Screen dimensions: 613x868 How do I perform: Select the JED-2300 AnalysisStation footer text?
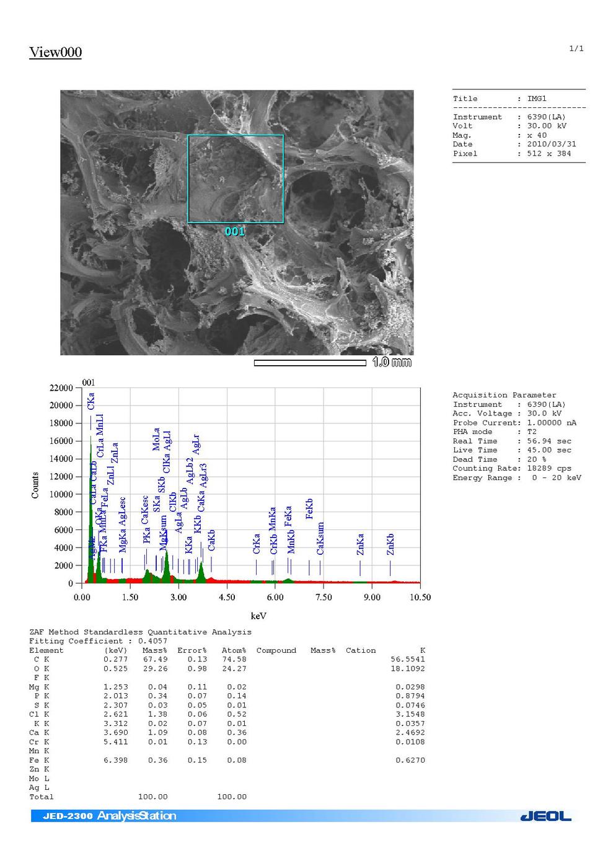click(x=109, y=816)
